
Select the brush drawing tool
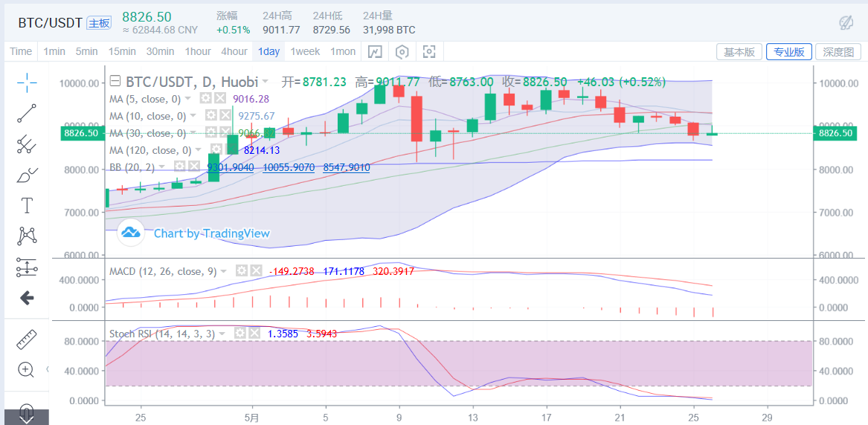[x=27, y=175]
